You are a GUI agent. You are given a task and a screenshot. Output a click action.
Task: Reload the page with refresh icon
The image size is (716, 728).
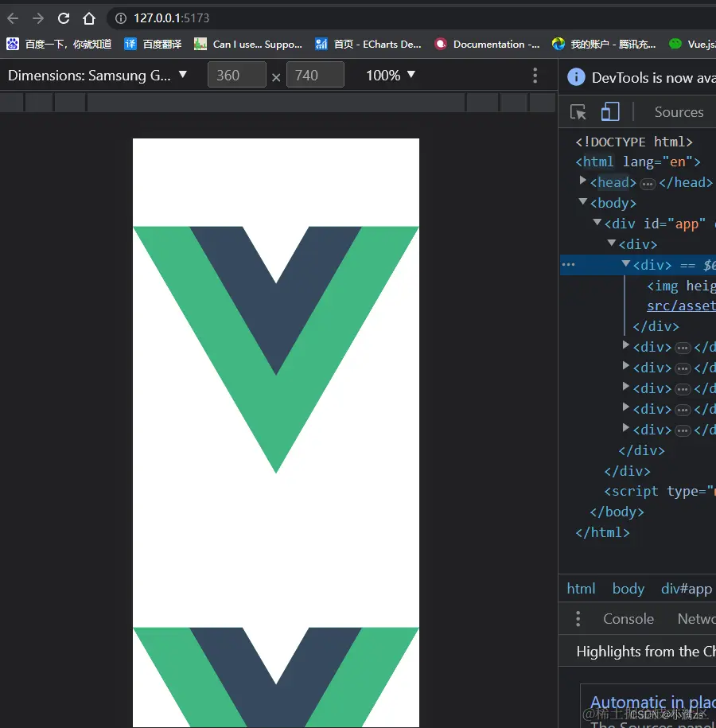(x=64, y=18)
